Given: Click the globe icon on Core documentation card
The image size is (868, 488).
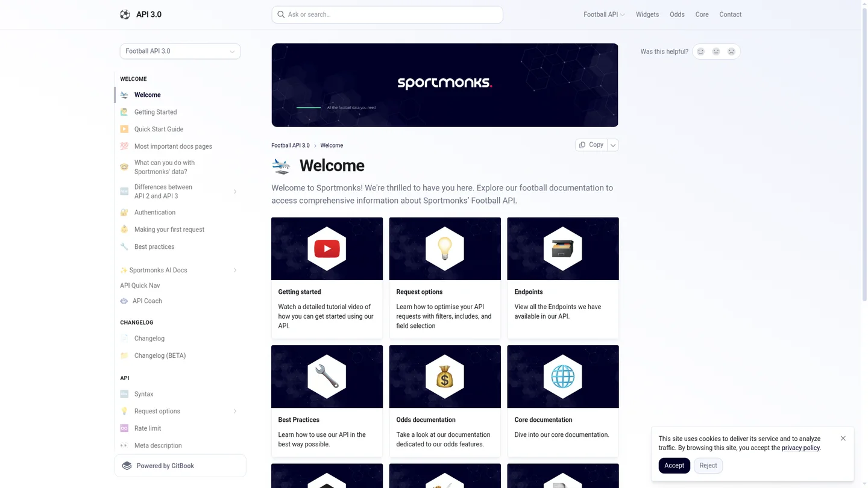Looking at the screenshot, I should pyautogui.click(x=563, y=377).
